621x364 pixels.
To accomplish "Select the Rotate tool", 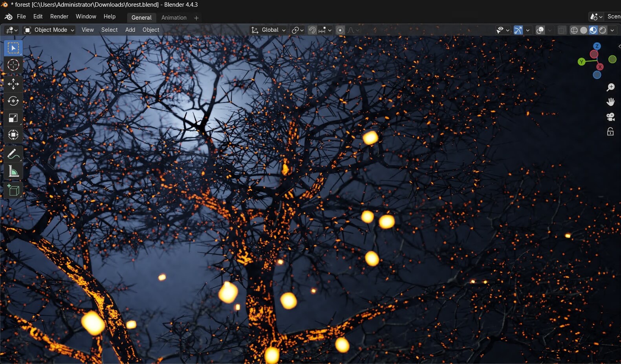I will pos(13,101).
